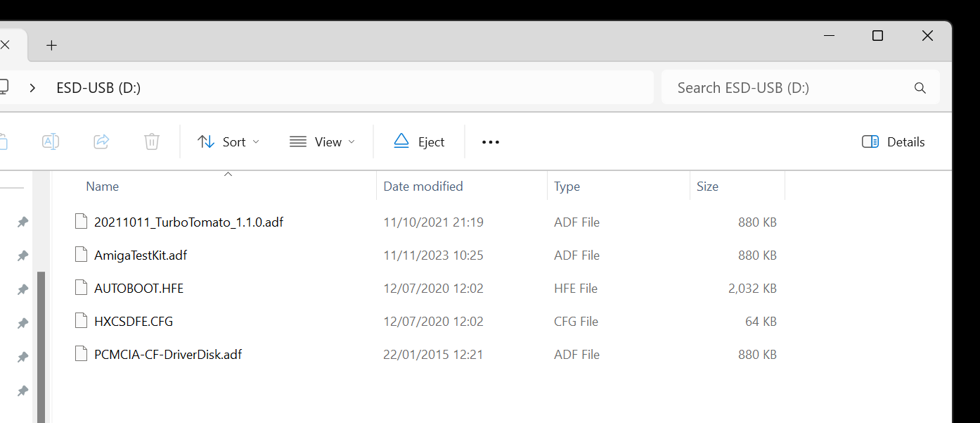Select file 20211011_TurboTomato_1.1.0.adf
This screenshot has width=980, height=423.
(188, 222)
